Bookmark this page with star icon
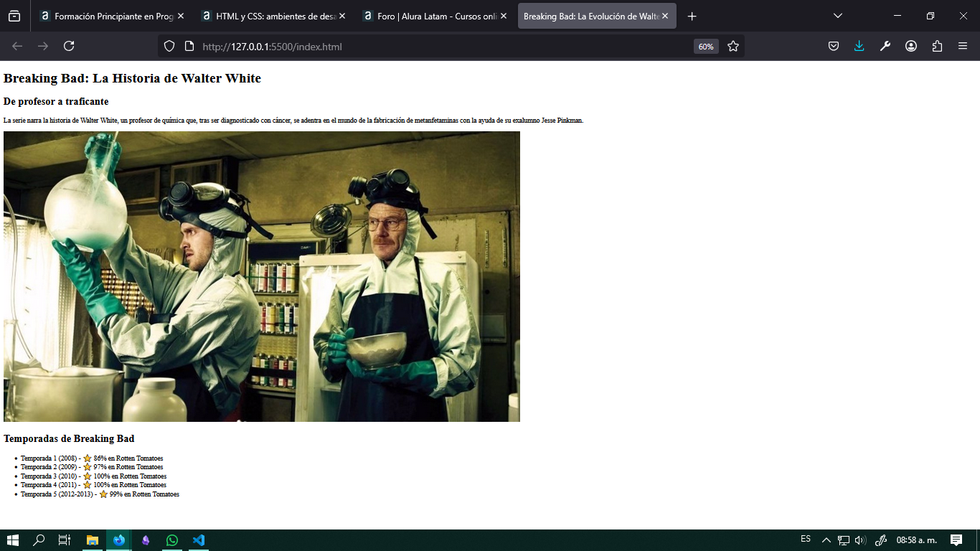This screenshot has width=980, height=551. pyautogui.click(x=732, y=46)
